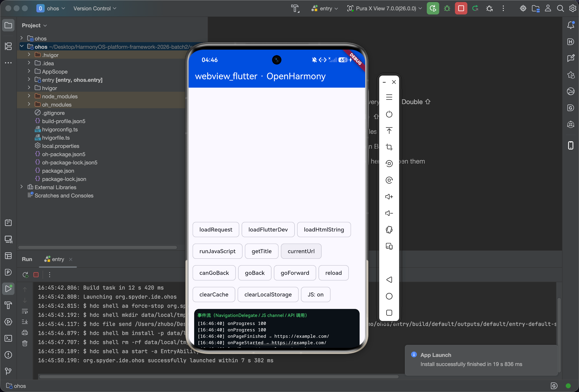The image size is (579, 392).
Task: Select hvigorfile.ts in project tree
Action: pyautogui.click(x=56, y=138)
